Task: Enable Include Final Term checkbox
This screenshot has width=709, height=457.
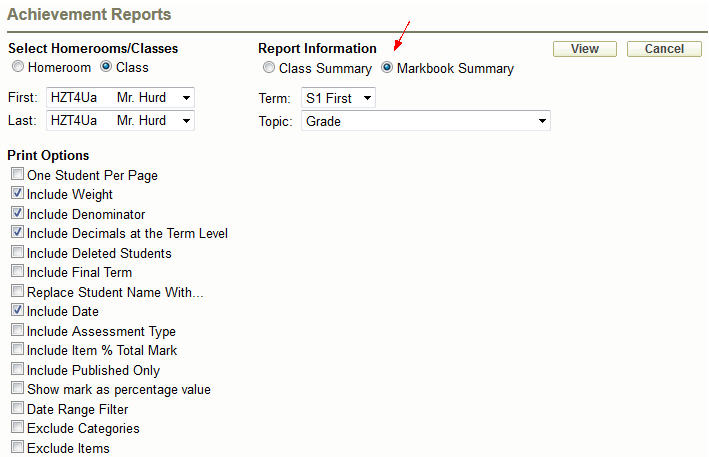Action: [x=18, y=273]
